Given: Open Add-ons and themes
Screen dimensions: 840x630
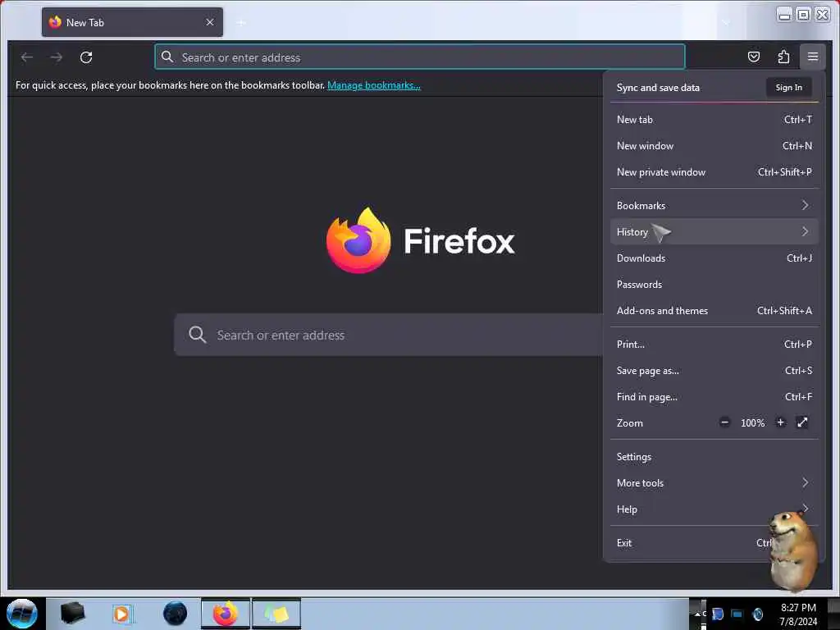Looking at the screenshot, I should click(714, 311).
